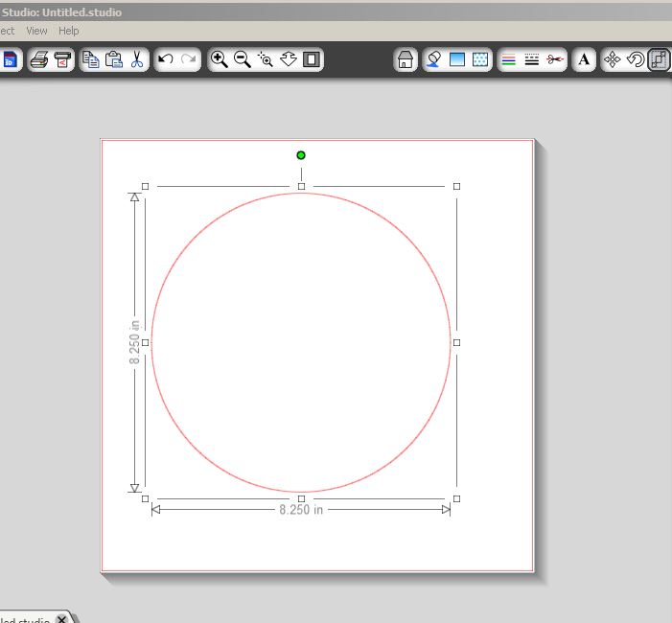Open the Cut Style window
Screen dimensions: 672x623
point(555,59)
